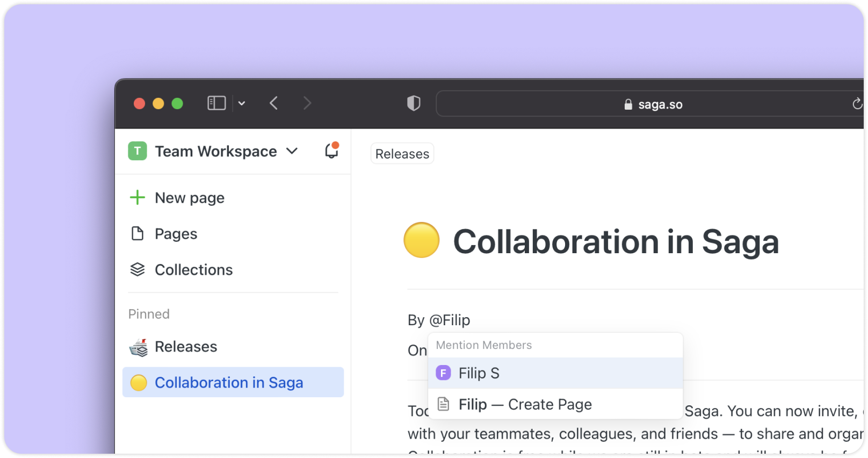Click the ship icon beside Releases
868x458 pixels.
point(139,347)
